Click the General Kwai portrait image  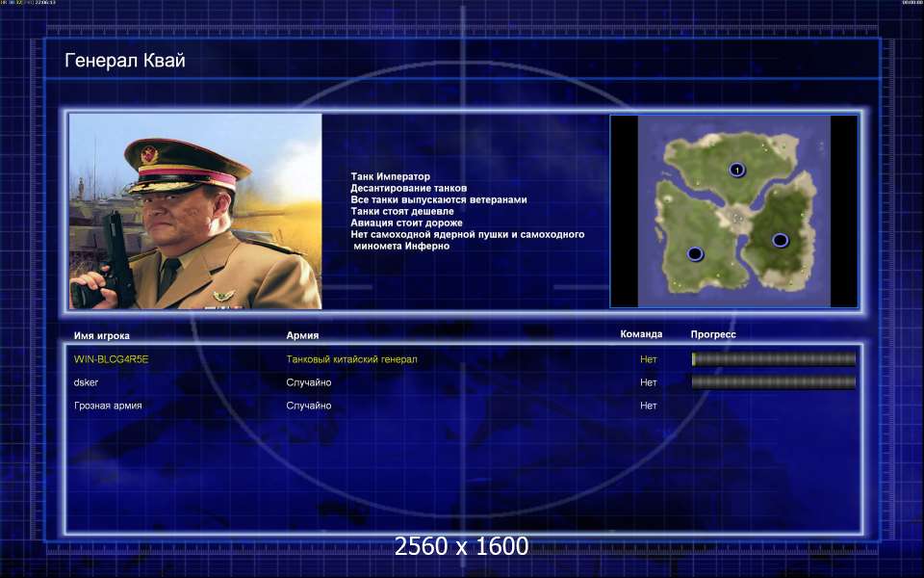point(195,211)
